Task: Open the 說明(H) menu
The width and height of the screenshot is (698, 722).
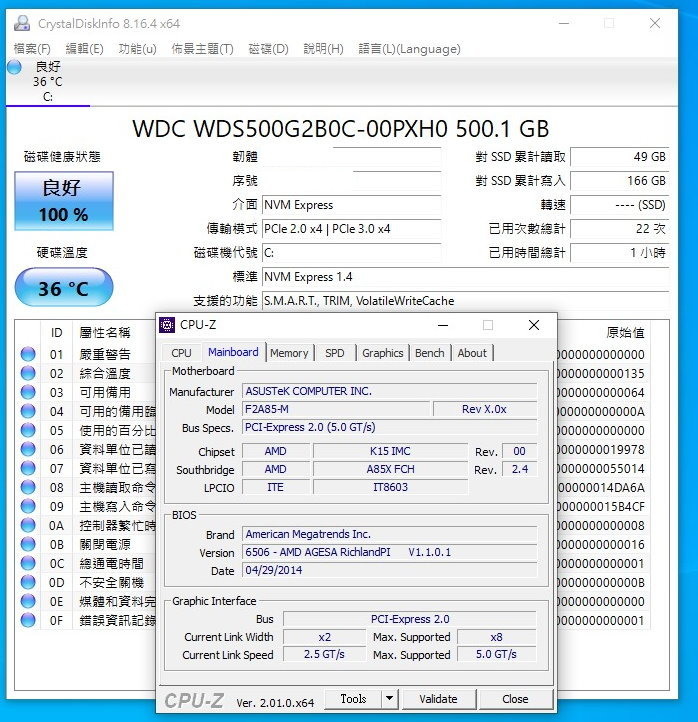Action: pyautogui.click(x=323, y=49)
